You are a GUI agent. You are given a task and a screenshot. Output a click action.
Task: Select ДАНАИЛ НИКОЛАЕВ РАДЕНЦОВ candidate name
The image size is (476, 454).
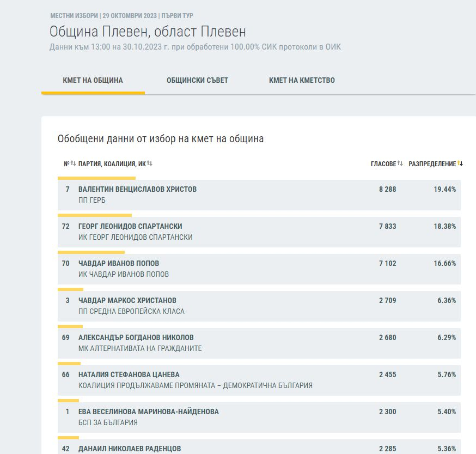(x=130, y=449)
